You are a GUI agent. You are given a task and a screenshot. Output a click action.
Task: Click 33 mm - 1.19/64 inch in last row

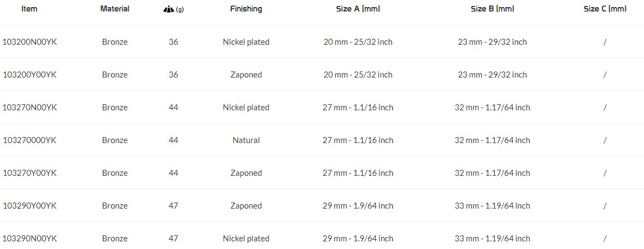coord(492,238)
